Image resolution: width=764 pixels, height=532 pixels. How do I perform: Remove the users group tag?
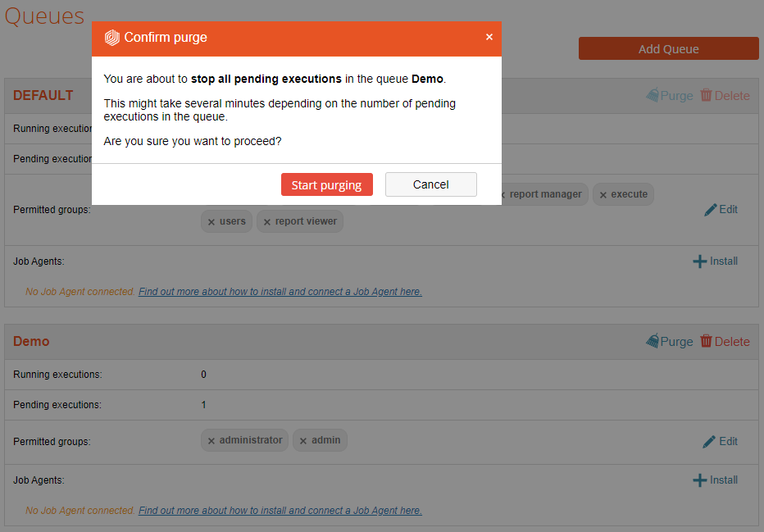coord(211,222)
